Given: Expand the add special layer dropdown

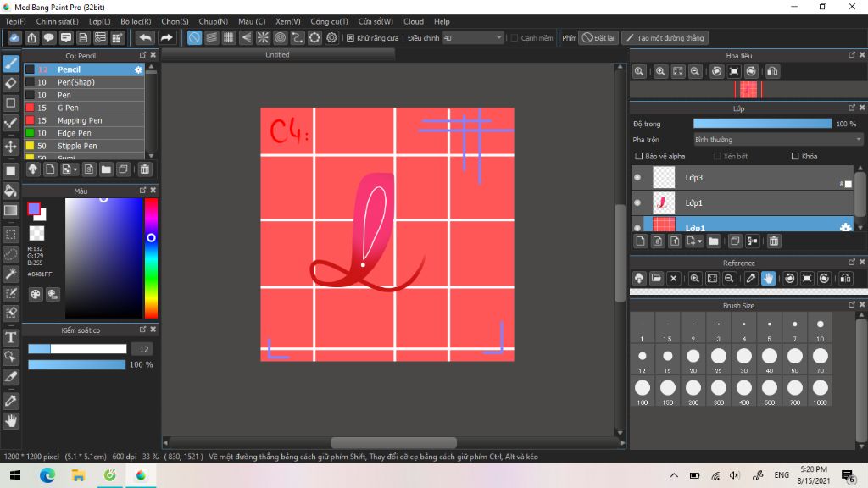Looking at the screenshot, I should pos(699,241).
